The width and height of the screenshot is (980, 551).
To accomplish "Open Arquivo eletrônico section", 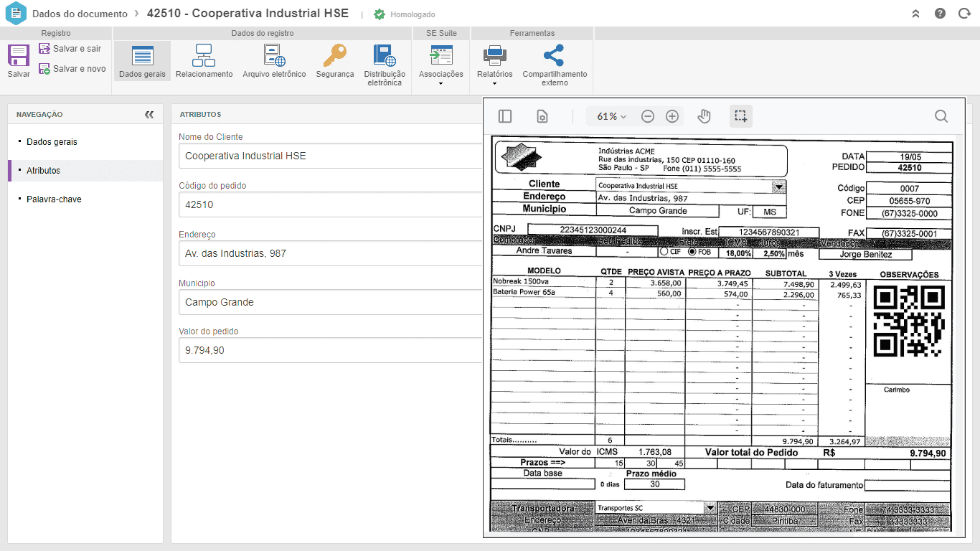I will [x=274, y=61].
